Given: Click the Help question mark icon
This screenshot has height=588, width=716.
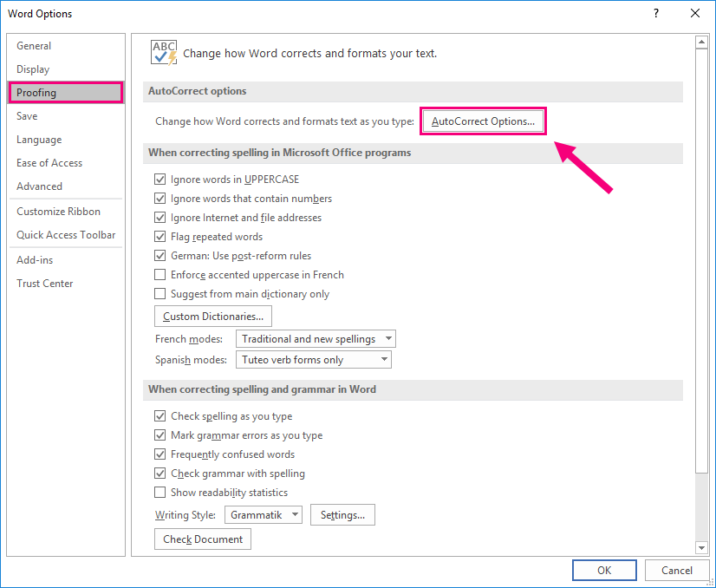Looking at the screenshot, I should 656,13.
